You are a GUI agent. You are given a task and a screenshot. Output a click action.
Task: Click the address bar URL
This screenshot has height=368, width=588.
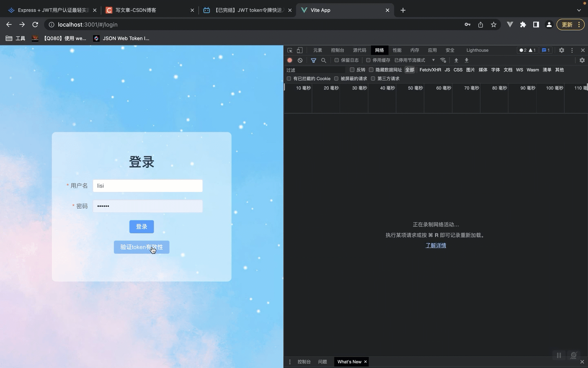[x=88, y=25]
